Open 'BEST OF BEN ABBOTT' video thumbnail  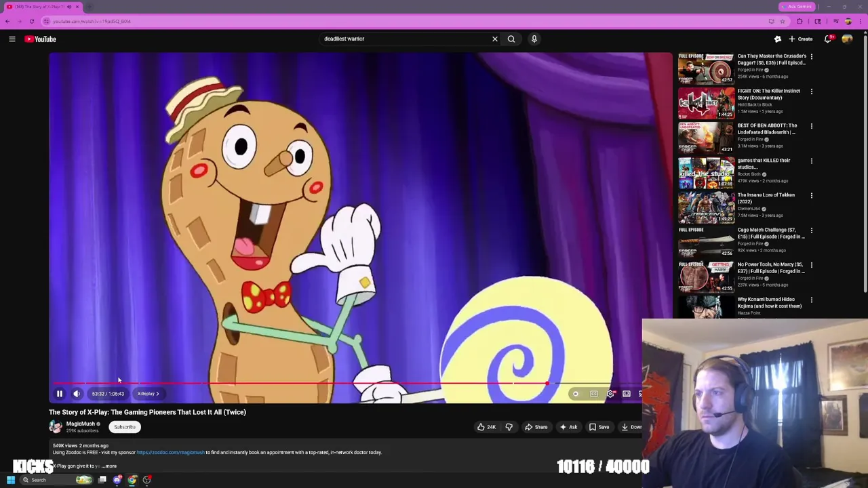[x=706, y=138]
